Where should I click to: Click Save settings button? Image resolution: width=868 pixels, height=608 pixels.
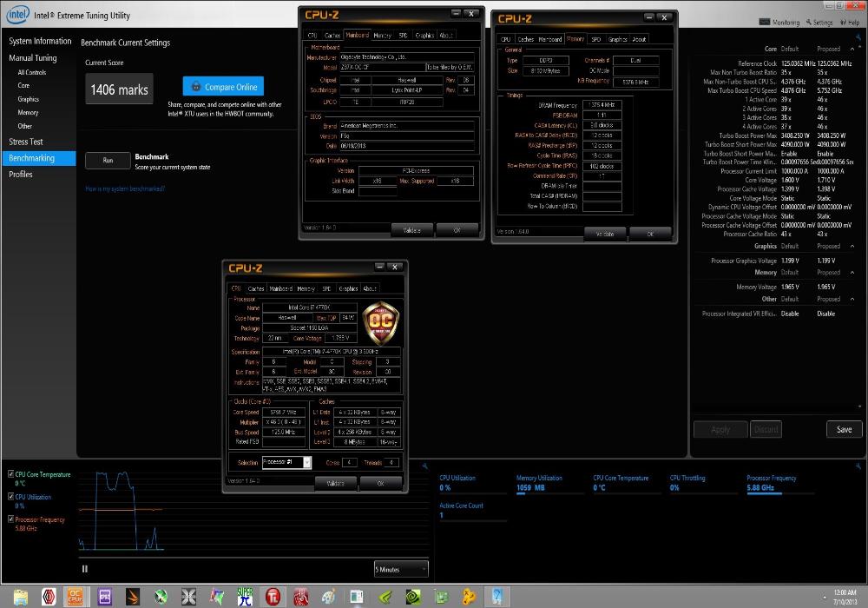click(x=845, y=429)
